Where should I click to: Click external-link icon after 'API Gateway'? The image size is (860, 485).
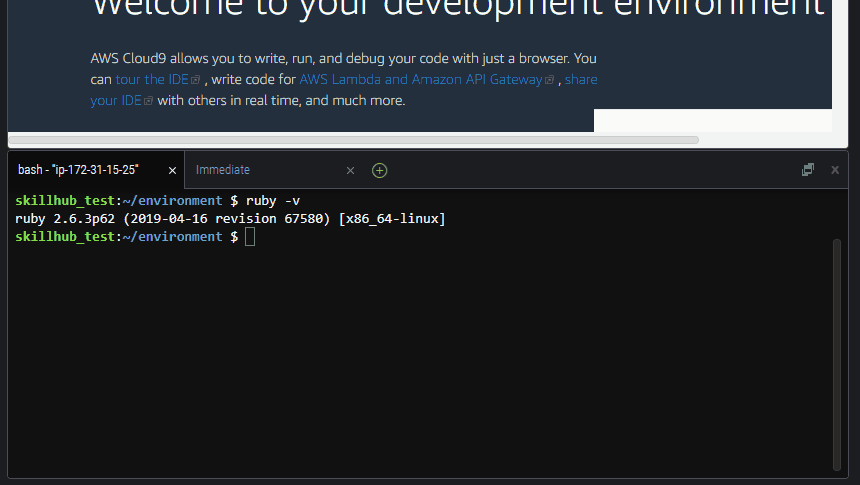pyautogui.click(x=550, y=80)
